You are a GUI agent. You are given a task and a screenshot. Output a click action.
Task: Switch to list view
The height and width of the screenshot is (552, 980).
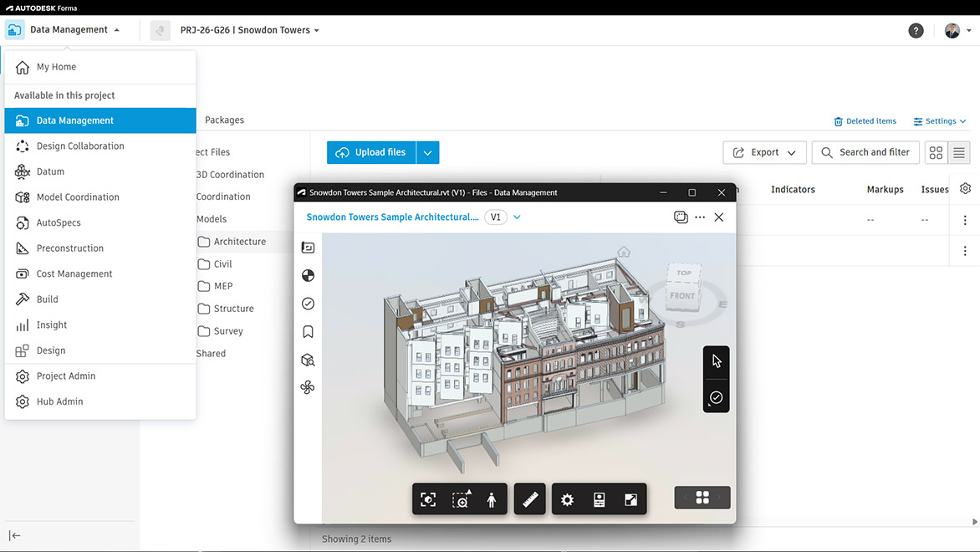click(x=959, y=152)
